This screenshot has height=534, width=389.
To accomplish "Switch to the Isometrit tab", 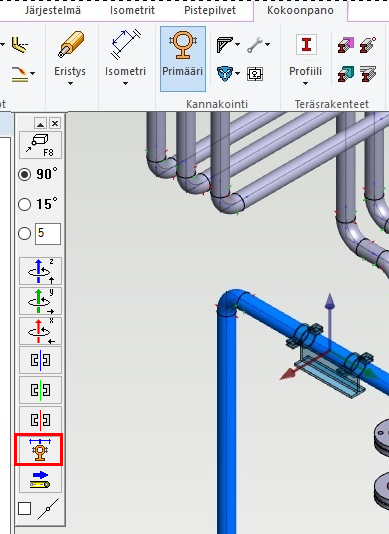I will point(132,10).
